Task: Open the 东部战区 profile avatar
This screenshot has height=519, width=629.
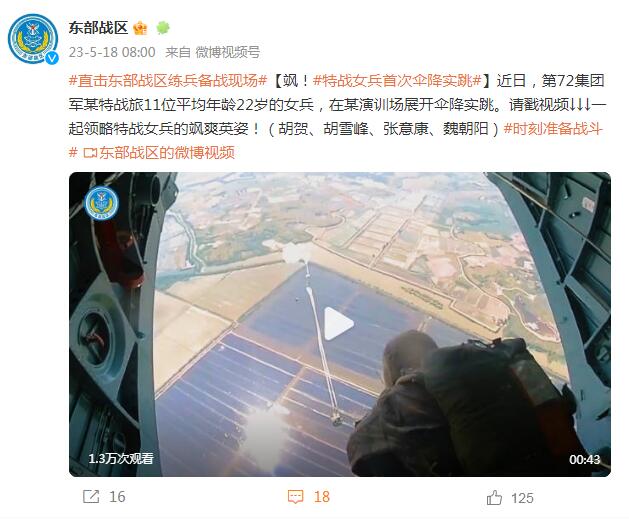Action: (x=33, y=39)
